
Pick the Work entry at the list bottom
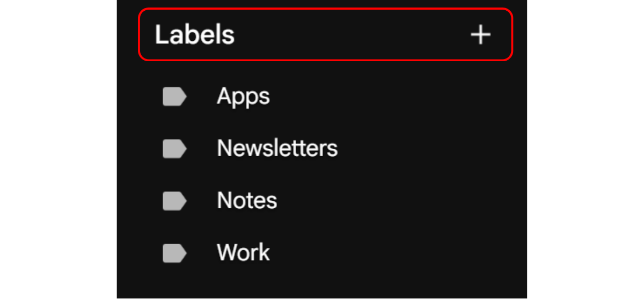point(243,253)
